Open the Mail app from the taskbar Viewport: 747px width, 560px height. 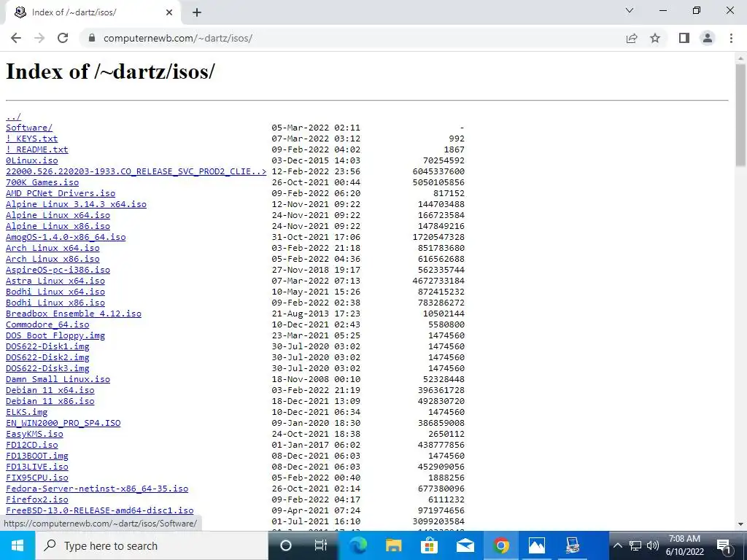[x=465, y=545]
